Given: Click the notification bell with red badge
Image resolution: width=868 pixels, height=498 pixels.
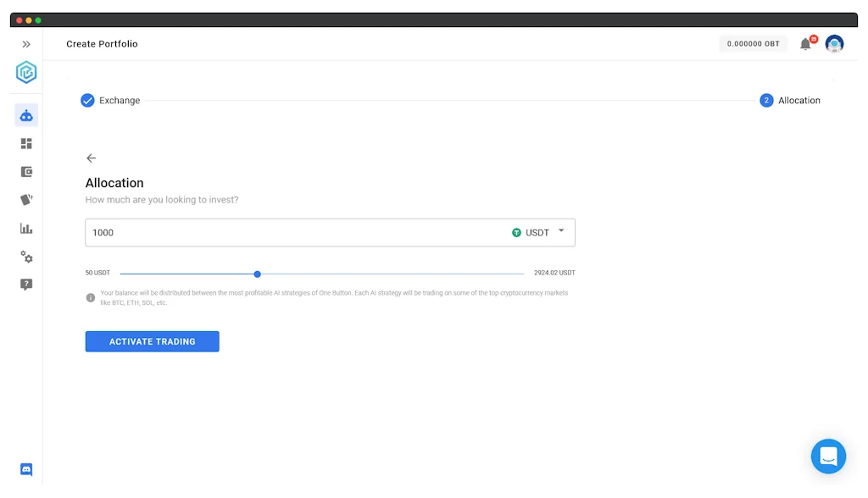Looking at the screenshot, I should click(x=805, y=43).
